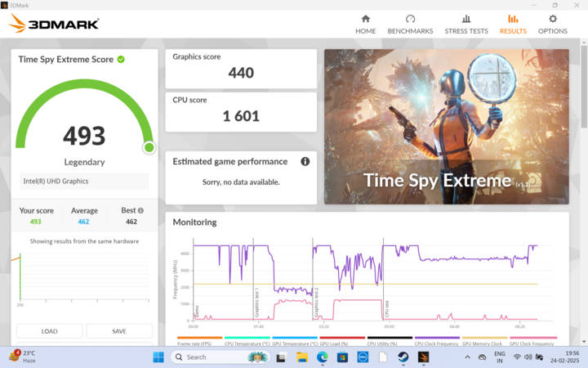Click the green bar in the score distribution chart
588x368 pixels.
20,276
